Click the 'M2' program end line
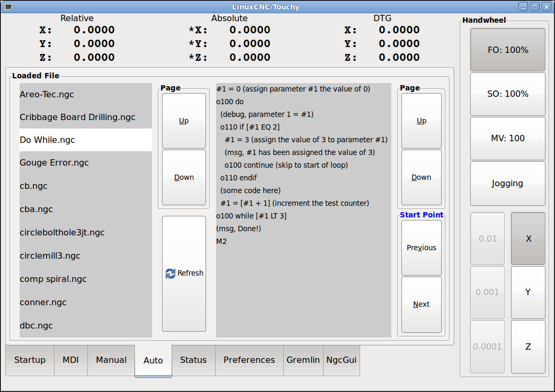This screenshot has width=555, height=392. 221,241
